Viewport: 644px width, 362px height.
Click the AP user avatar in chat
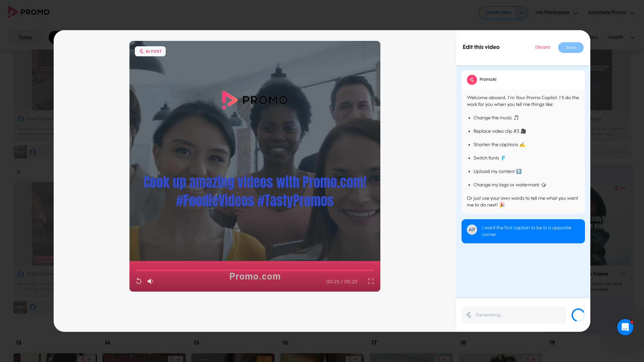(x=472, y=230)
